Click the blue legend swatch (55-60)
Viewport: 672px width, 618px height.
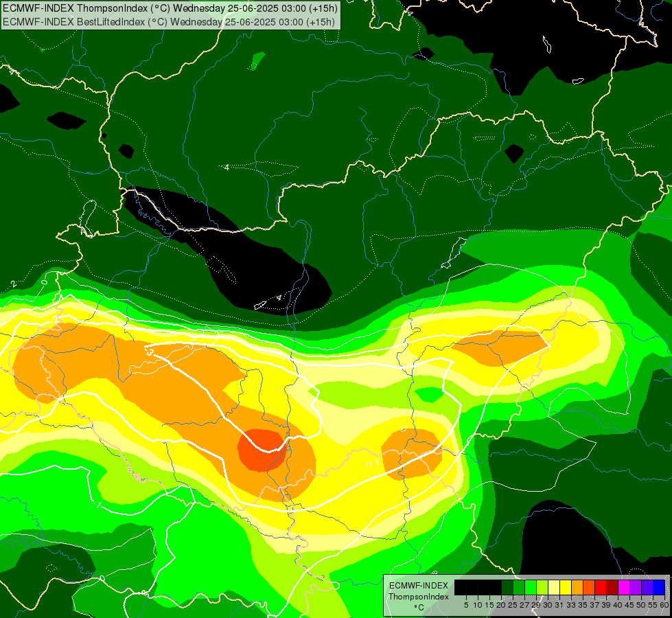pos(659,587)
